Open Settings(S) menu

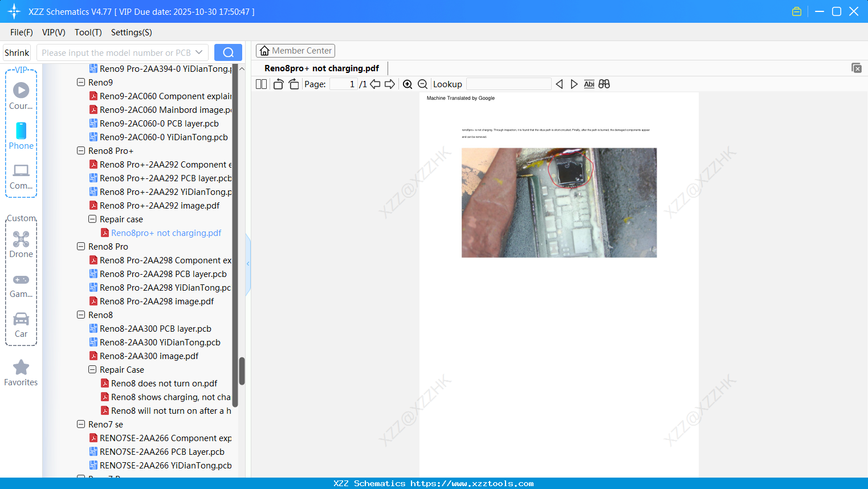point(132,32)
